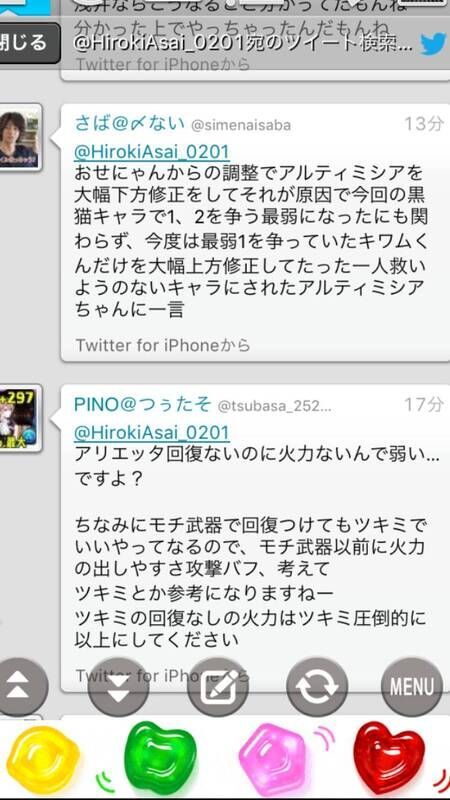Refresh the timeline with circular arrows button
The height and width of the screenshot is (800, 450).
pyautogui.click(x=317, y=687)
